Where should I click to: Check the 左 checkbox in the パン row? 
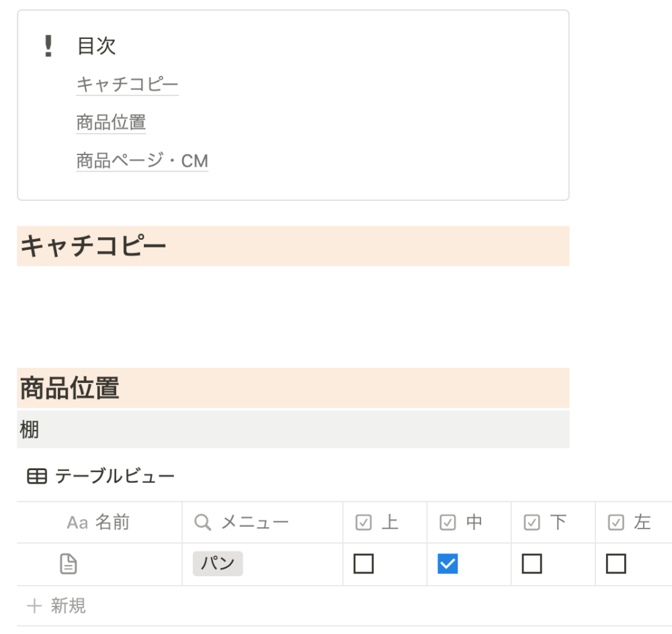[x=616, y=563]
